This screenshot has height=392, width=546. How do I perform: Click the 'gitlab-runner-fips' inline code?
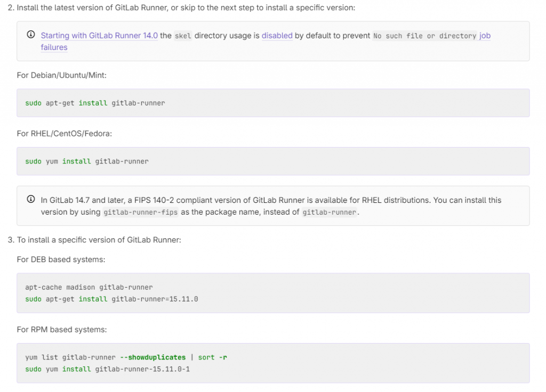pyautogui.click(x=141, y=212)
